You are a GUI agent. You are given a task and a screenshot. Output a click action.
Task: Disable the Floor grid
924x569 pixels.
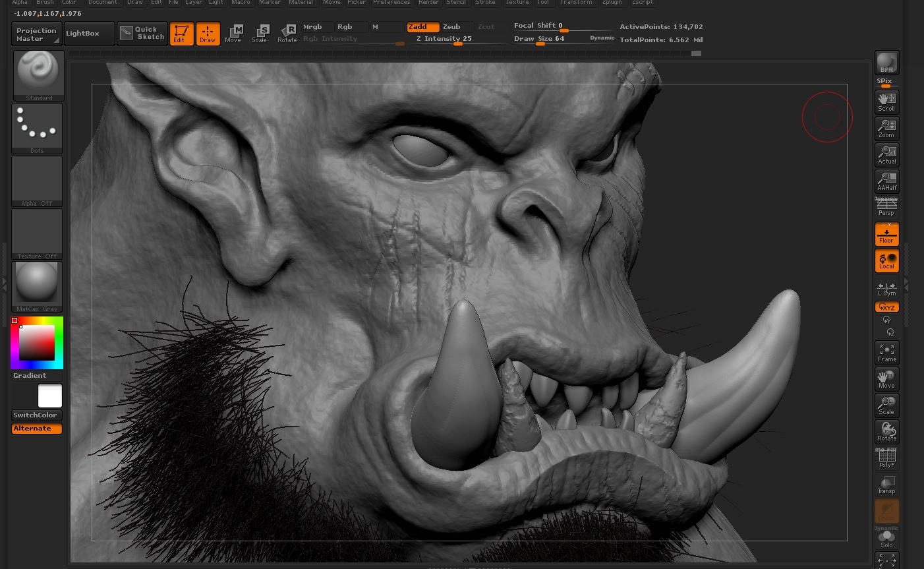click(886, 234)
